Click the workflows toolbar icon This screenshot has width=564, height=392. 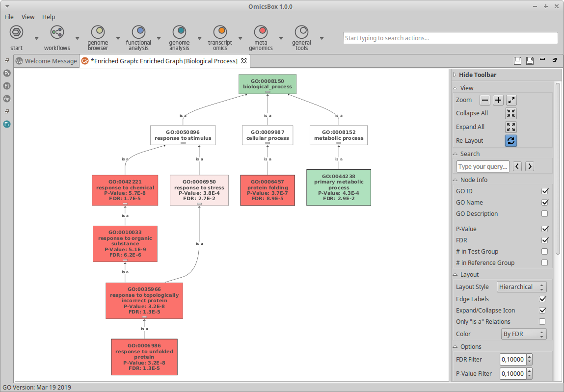[57, 33]
